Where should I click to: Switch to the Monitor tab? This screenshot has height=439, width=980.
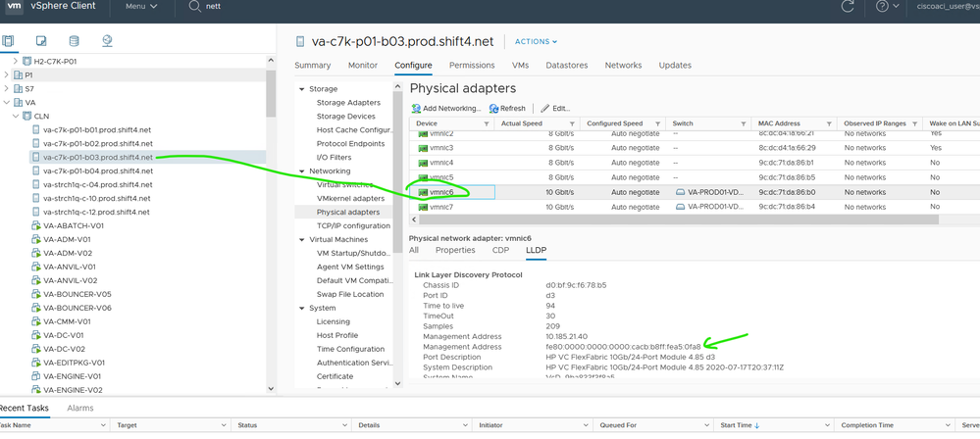(363, 65)
